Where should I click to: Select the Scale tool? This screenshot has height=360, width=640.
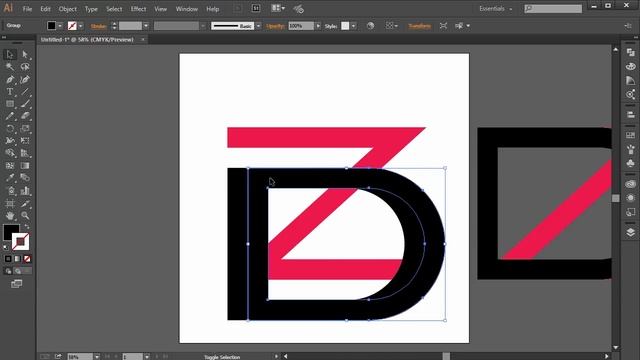(x=25, y=129)
